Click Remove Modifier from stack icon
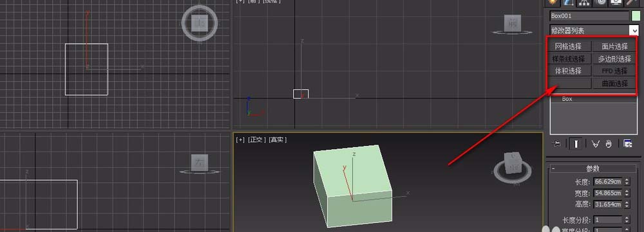This screenshot has width=644, height=232. tap(609, 143)
